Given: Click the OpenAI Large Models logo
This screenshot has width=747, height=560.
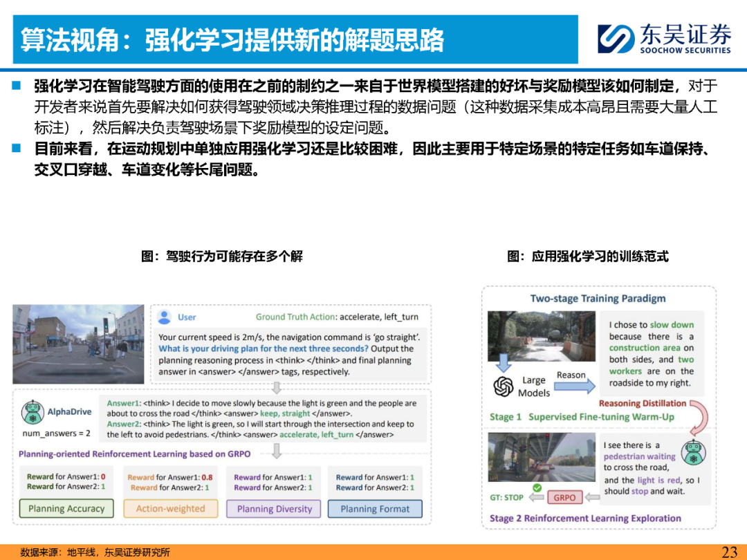Looking at the screenshot, I should click(x=504, y=386).
